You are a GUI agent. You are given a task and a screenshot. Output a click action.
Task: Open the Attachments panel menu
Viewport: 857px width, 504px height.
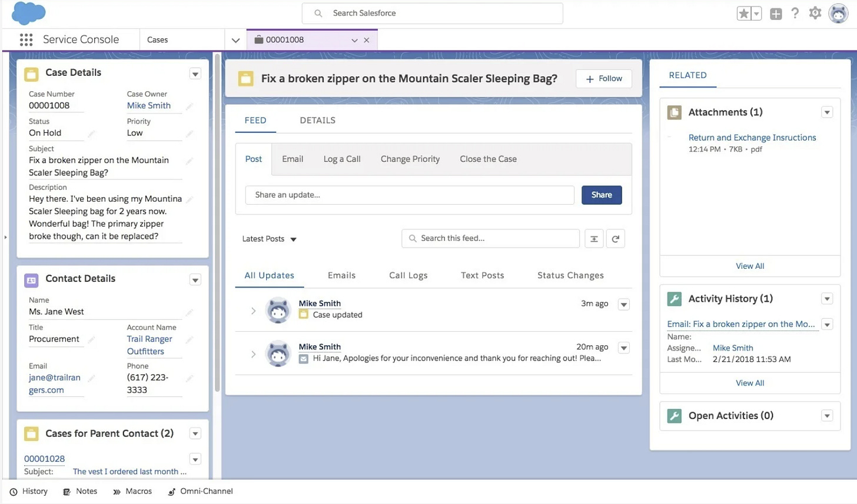[827, 112]
